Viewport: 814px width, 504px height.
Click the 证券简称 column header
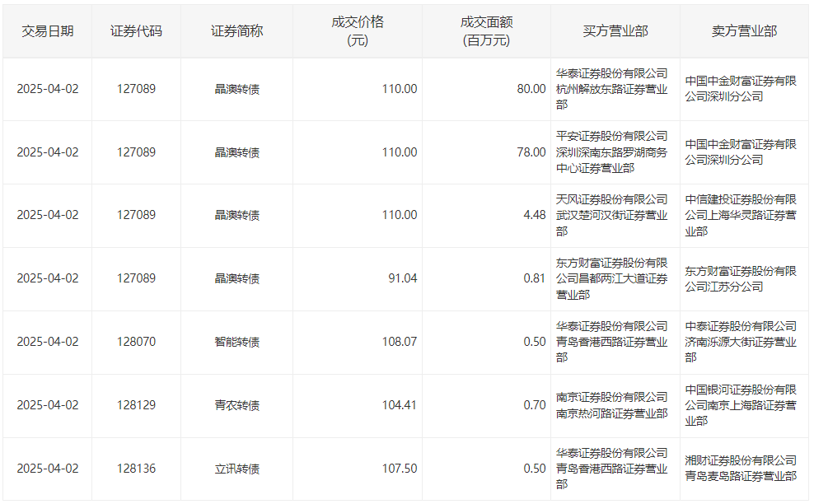point(236,31)
